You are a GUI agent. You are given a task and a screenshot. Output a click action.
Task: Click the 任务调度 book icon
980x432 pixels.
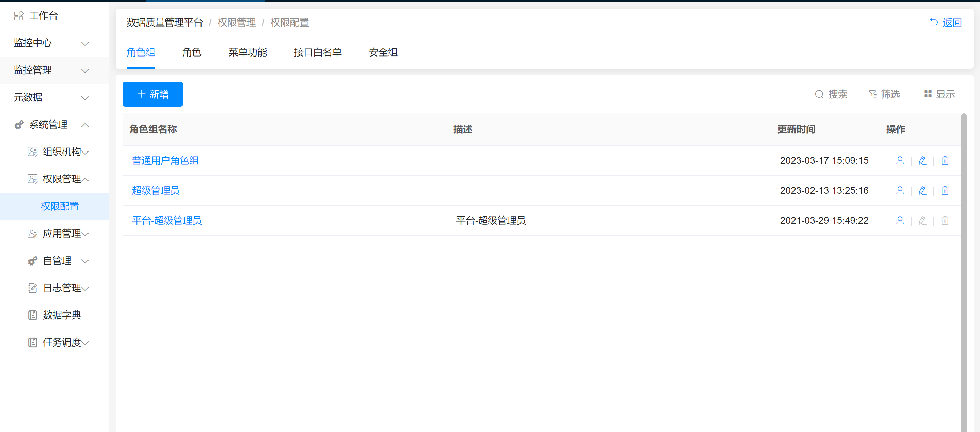pyautogui.click(x=33, y=342)
